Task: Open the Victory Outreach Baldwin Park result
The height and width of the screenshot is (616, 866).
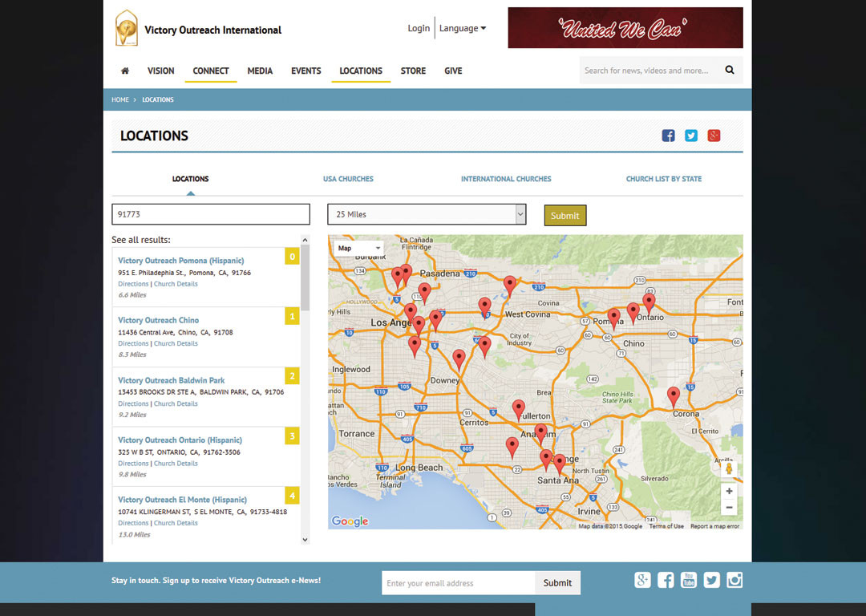Action: tap(172, 380)
